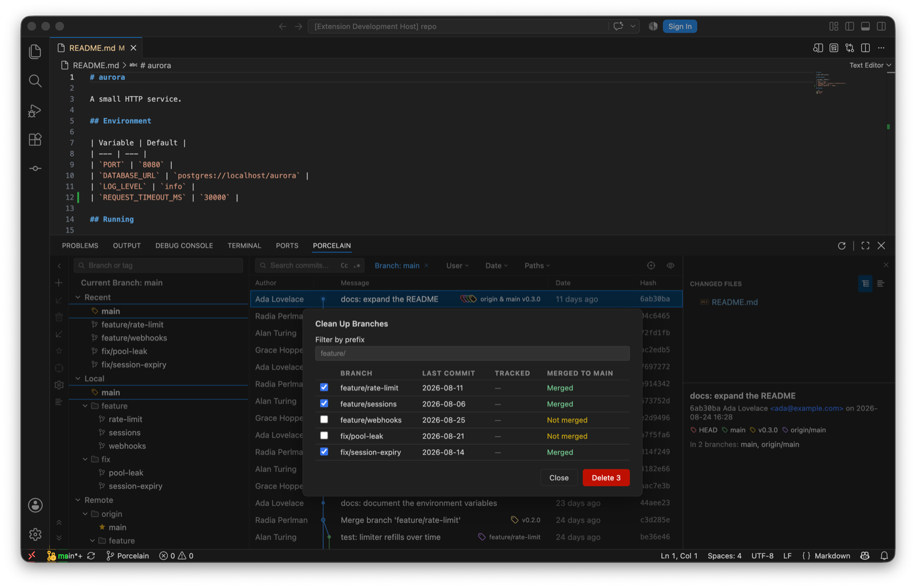
Task: Click the double-chevron down icon
Action: click(x=59, y=538)
